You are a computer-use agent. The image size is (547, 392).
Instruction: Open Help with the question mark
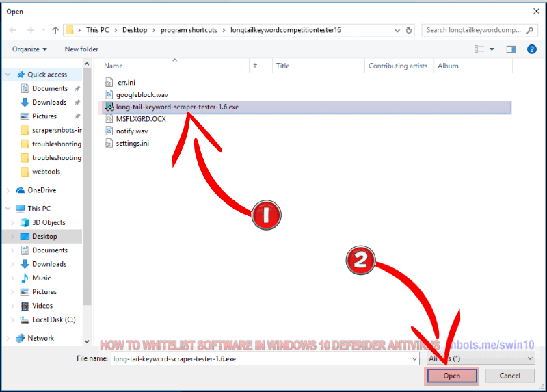(x=532, y=49)
